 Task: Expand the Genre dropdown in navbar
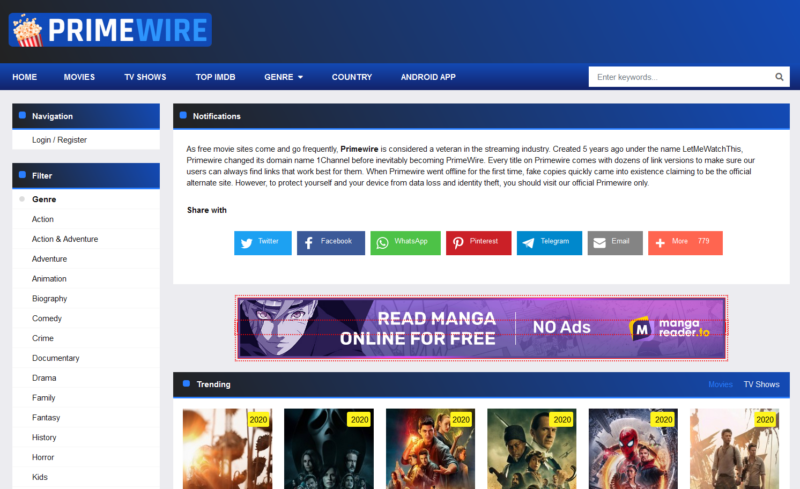point(283,77)
